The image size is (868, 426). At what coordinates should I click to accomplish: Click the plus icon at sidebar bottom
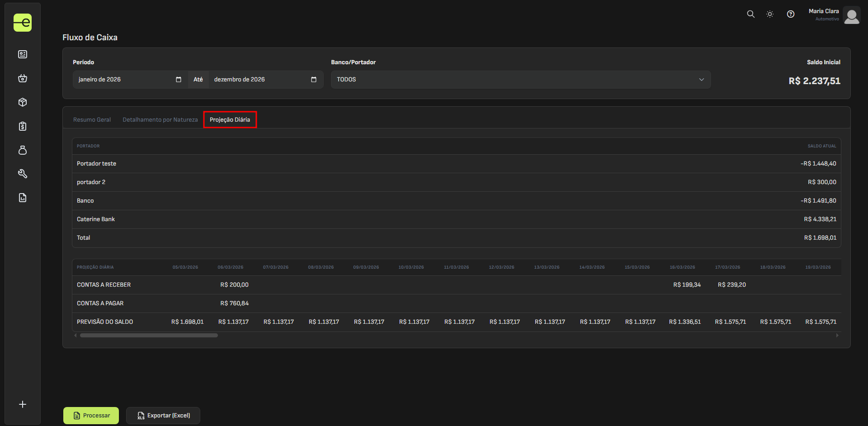(23, 404)
